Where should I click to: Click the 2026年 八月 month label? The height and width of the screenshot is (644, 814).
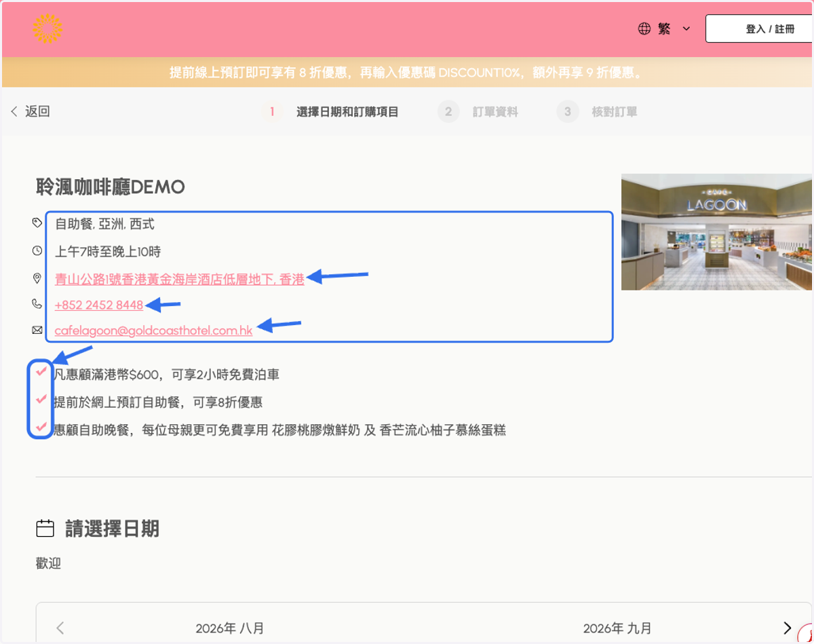tap(230, 628)
